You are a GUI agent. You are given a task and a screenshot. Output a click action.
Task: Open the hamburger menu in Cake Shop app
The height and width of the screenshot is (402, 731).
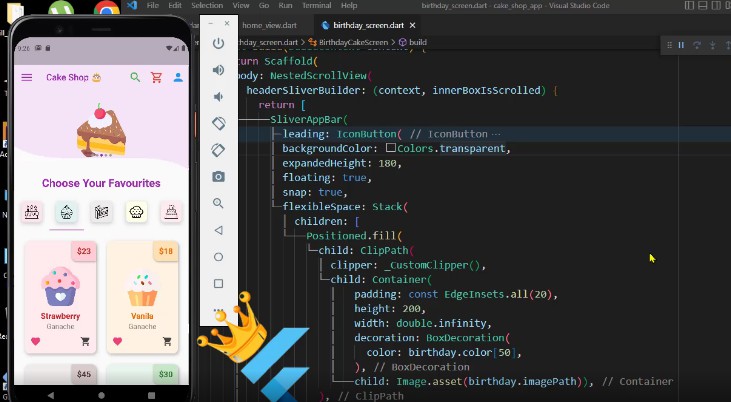27,77
